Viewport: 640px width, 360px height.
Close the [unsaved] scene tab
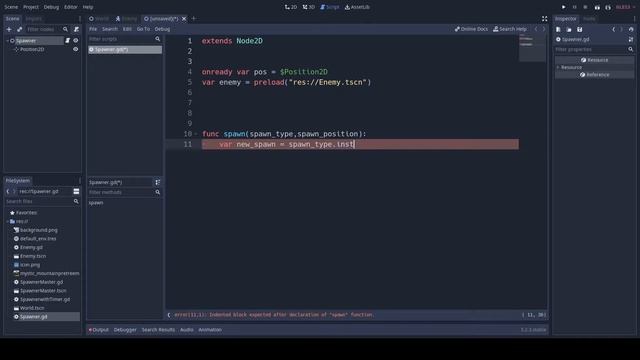click(184, 19)
